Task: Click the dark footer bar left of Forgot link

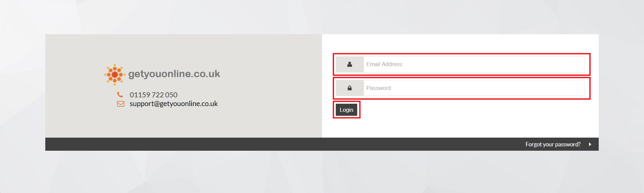Action: point(268,144)
